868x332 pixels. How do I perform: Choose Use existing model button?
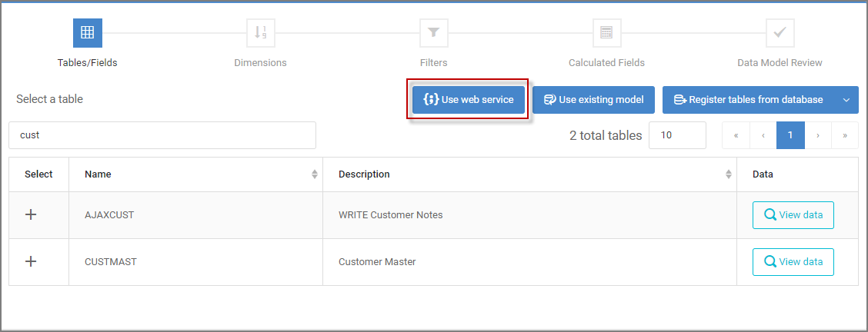point(593,100)
